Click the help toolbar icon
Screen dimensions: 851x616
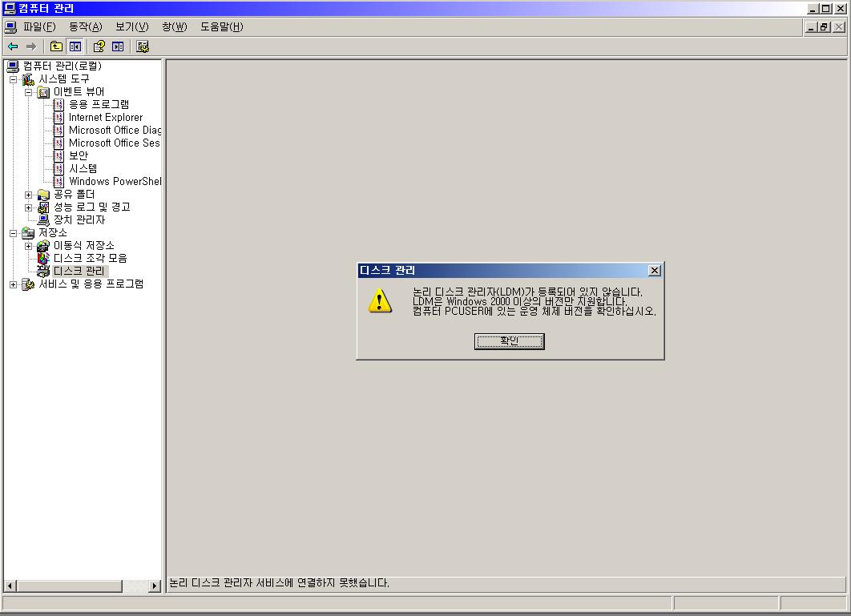tap(99, 46)
